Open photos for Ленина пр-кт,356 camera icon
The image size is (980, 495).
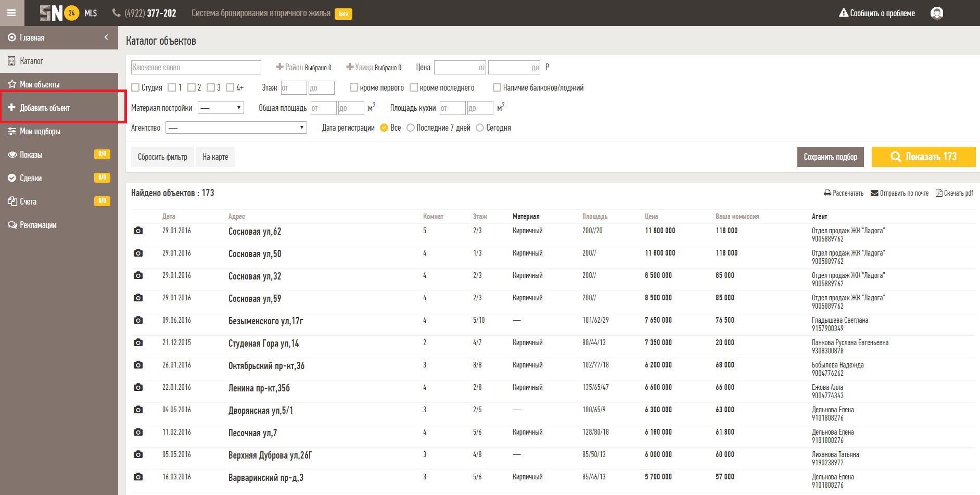click(x=138, y=387)
